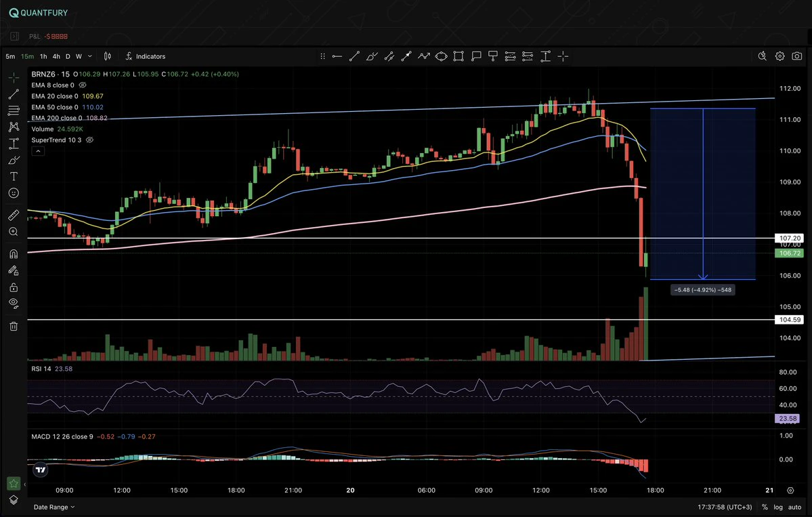
Task: Delete drawings with the trash icon
Action: click(14, 327)
